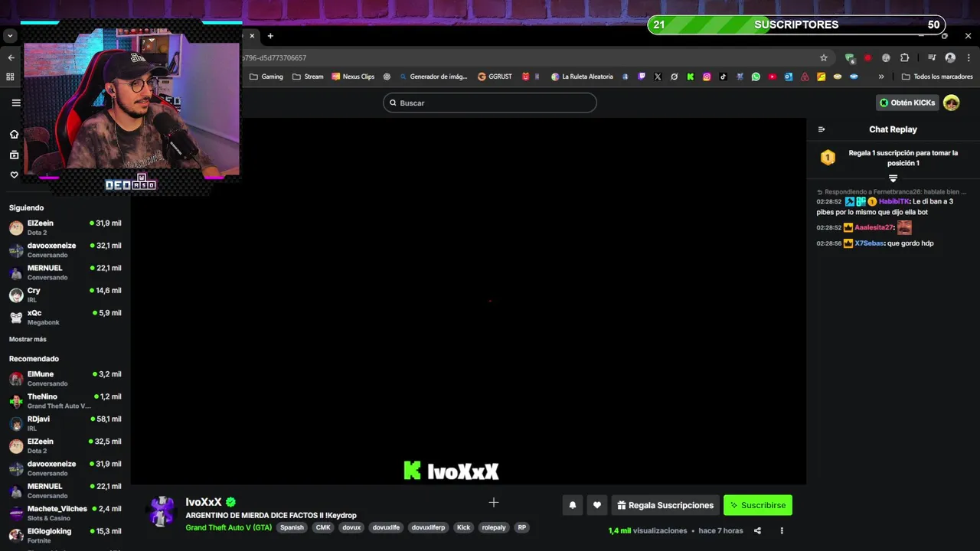Image resolution: width=980 pixels, height=551 pixels.
Task: Open TheNino recommended channel
Action: point(65,401)
